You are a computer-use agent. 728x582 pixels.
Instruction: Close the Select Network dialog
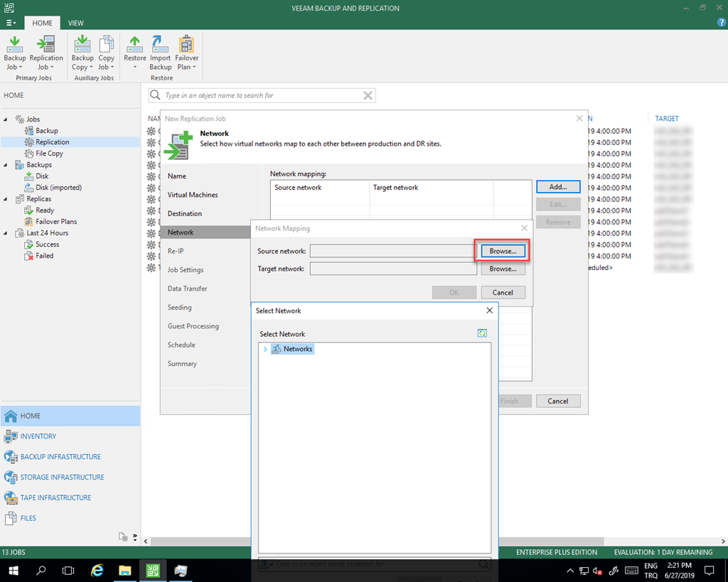tap(489, 311)
